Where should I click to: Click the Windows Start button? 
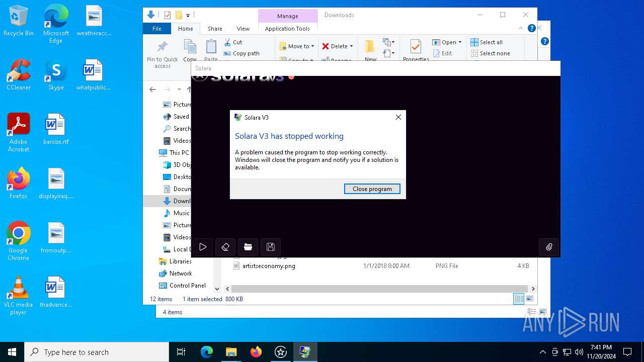(12, 352)
